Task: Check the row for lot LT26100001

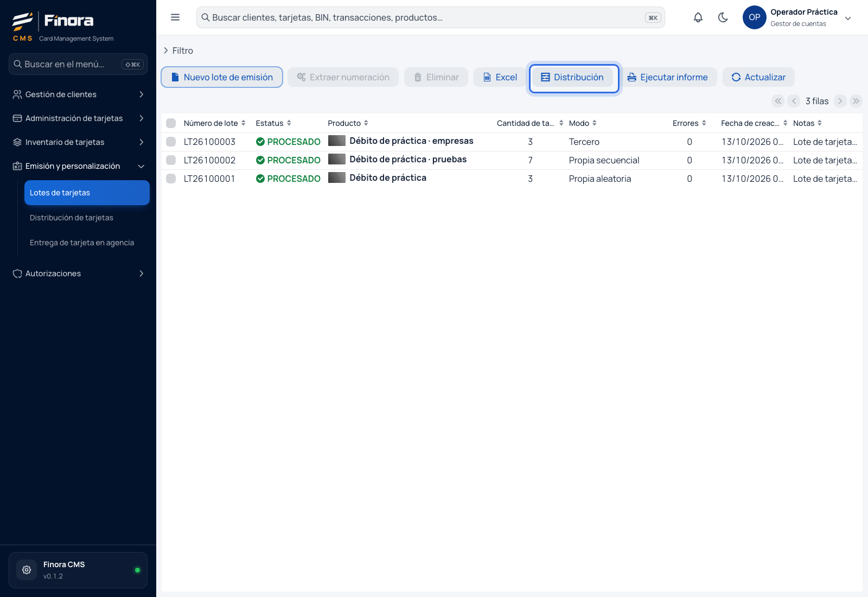Action: pyautogui.click(x=171, y=179)
